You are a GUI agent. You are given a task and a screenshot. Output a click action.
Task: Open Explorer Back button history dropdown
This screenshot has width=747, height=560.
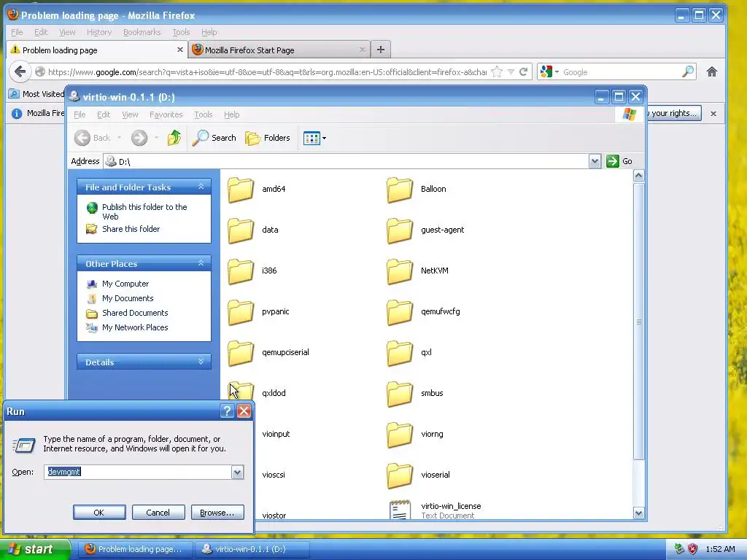pyautogui.click(x=119, y=138)
